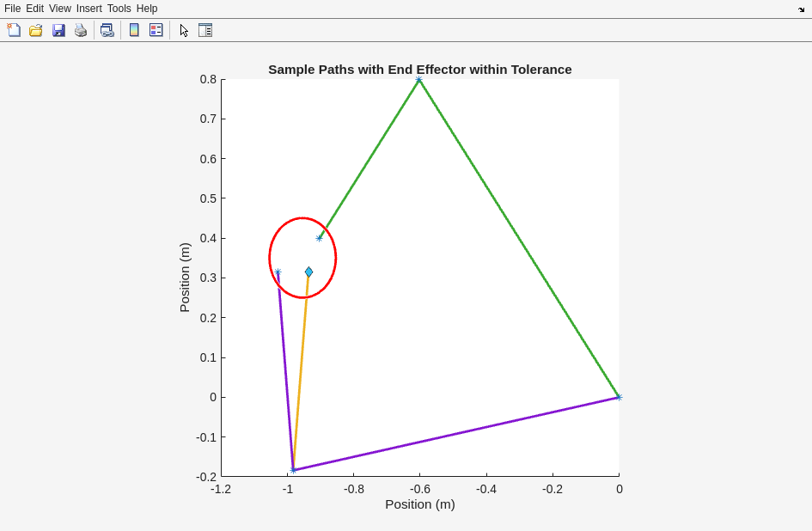This screenshot has width=812, height=531.
Task: Expand the Insert menu
Action: [89, 9]
